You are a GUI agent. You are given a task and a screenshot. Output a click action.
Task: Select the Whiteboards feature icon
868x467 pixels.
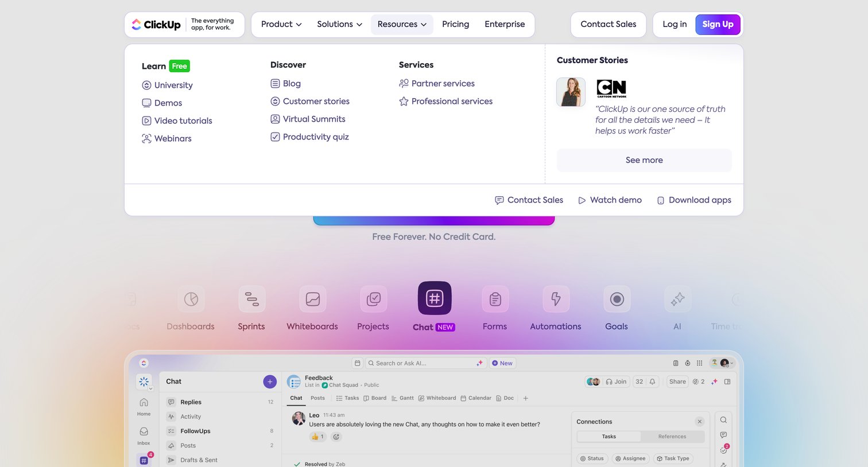(312, 299)
